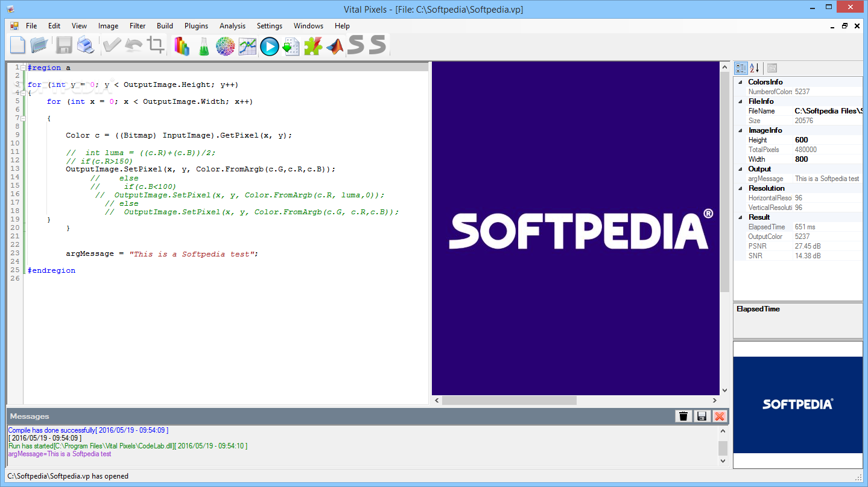
Task: Click the Open folder toolbar icon
Action: tap(39, 46)
